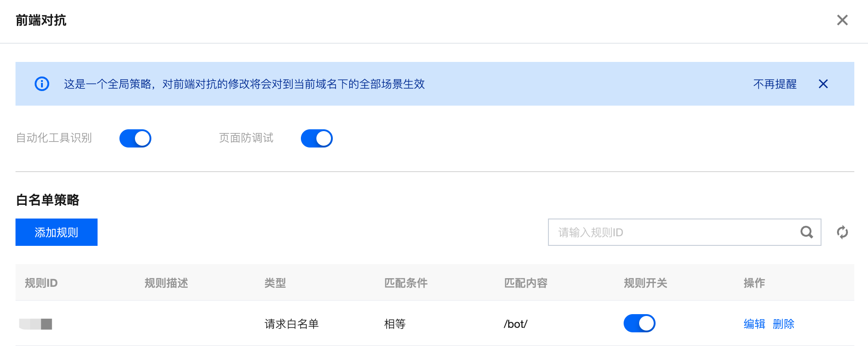
Task: Click 不再提醒 in the banner
Action: pyautogui.click(x=775, y=84)
